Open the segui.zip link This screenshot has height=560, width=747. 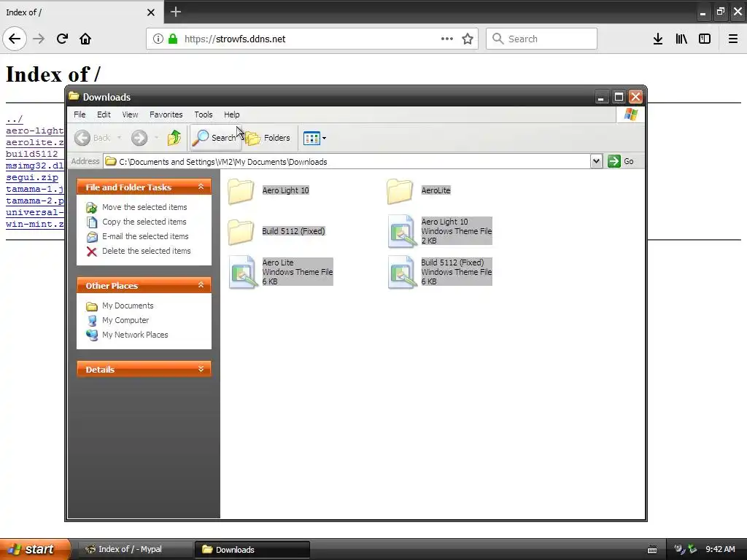tap(32, 177)
